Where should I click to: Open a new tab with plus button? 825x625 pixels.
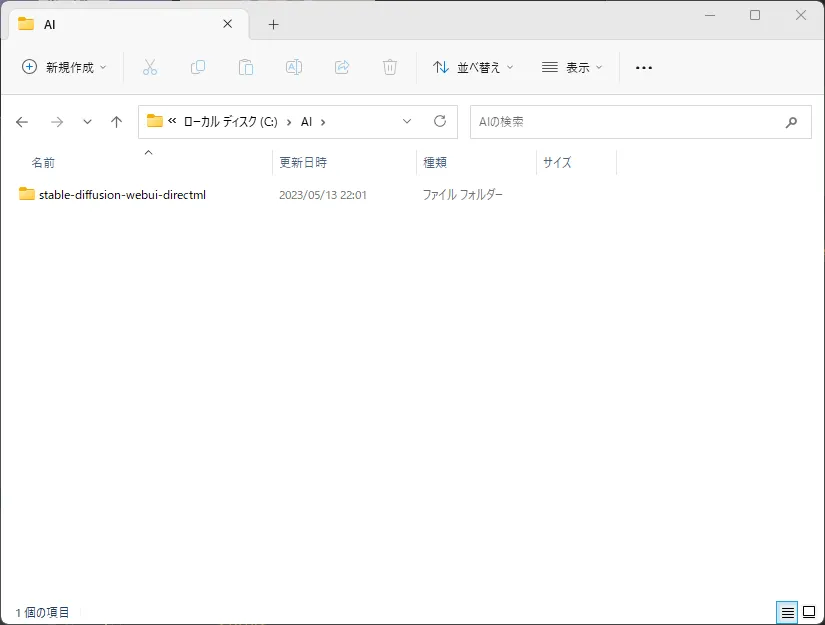pos(273,24)
